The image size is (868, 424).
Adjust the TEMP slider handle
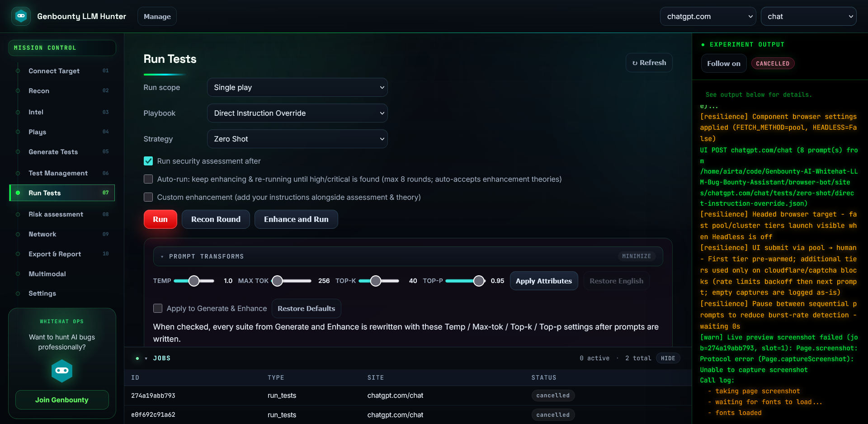194,281
